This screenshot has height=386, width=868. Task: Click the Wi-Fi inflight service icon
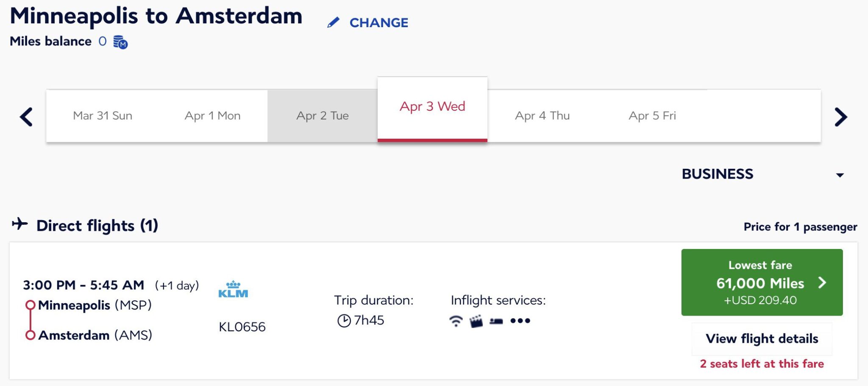456,321
